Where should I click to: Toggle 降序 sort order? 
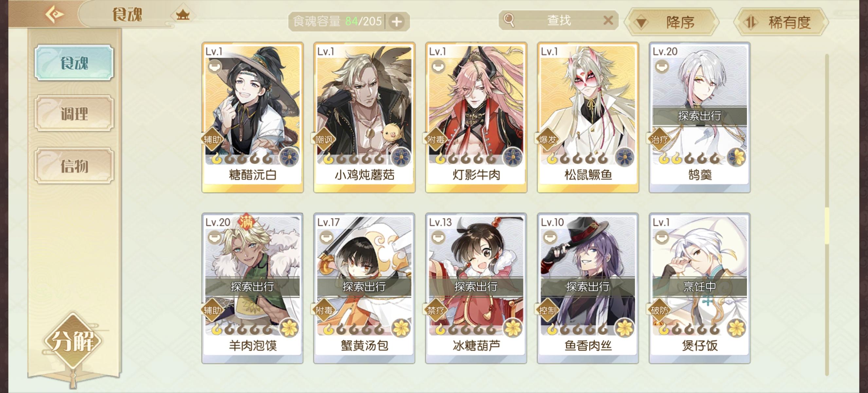pos(672,22)
